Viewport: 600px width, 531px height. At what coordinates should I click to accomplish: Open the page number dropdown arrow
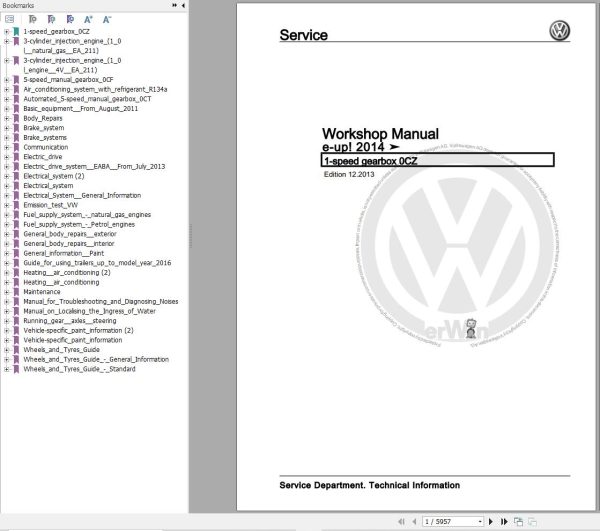pos(480,521)
